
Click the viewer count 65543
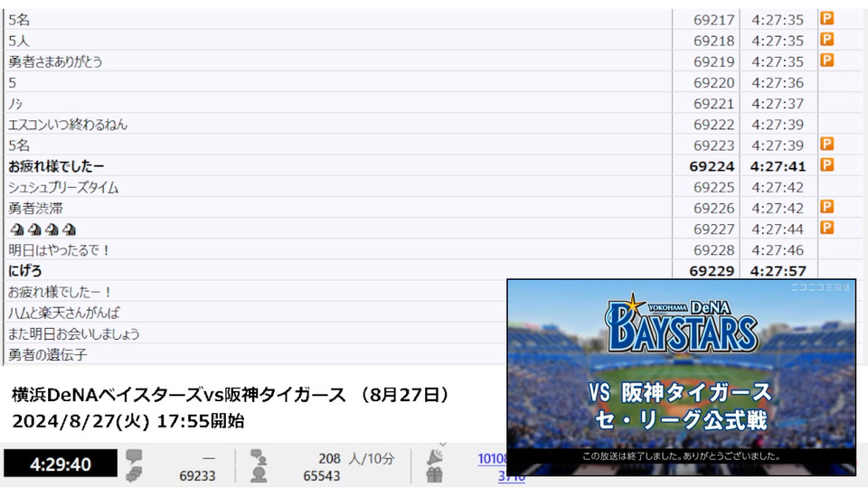point(322,476)
